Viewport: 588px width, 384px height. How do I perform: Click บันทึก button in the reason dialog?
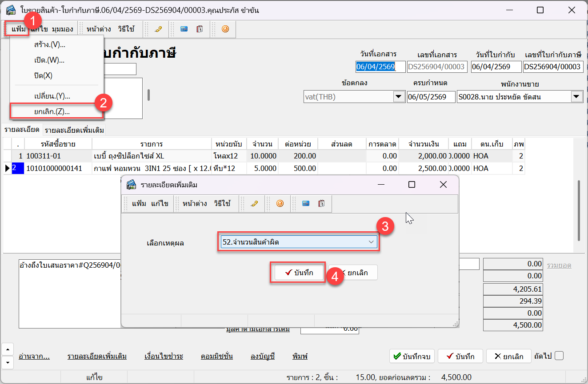[299, 273]
